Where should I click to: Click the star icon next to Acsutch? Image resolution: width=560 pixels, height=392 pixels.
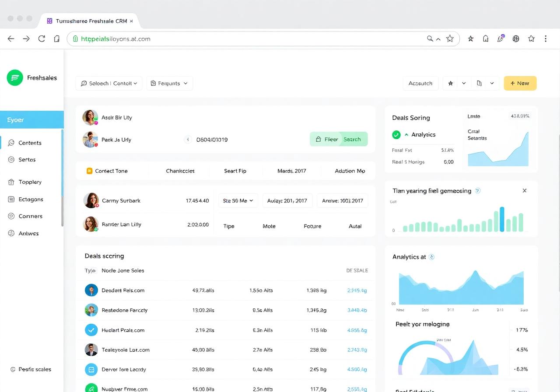pos(451,83)
